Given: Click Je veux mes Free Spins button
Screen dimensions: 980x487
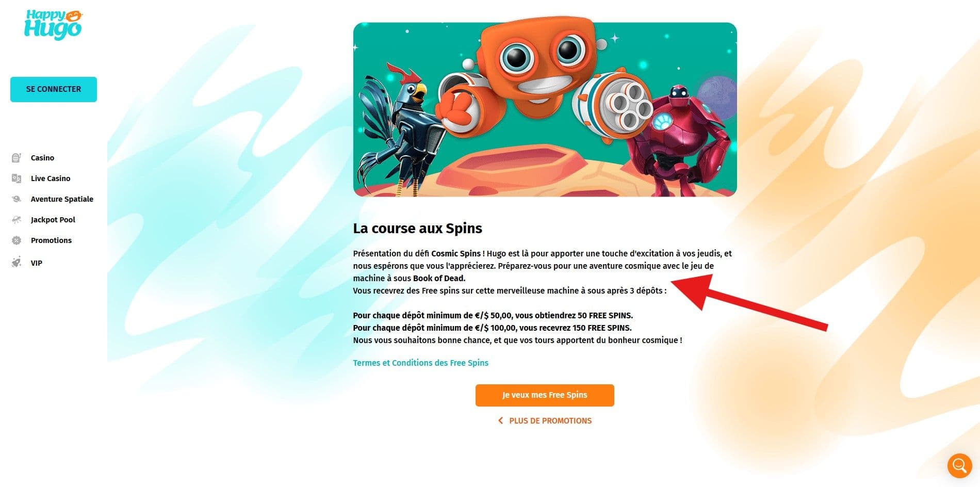Looking at the screenshot, I should (x=545, y=395).
